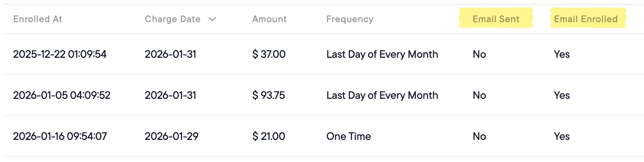Screen dimensions: 644x162
Task: Click the $ 37.00 amount cell
Action: tap(269, 54)
